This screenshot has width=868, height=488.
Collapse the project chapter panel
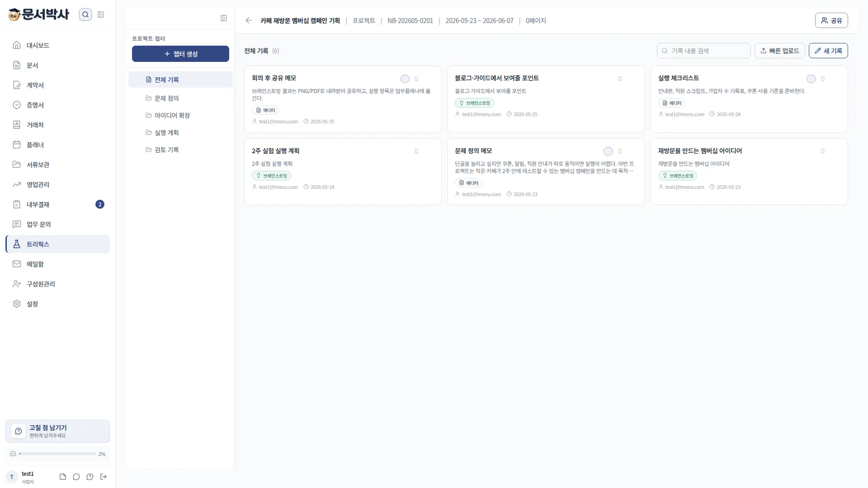point(224,18)
